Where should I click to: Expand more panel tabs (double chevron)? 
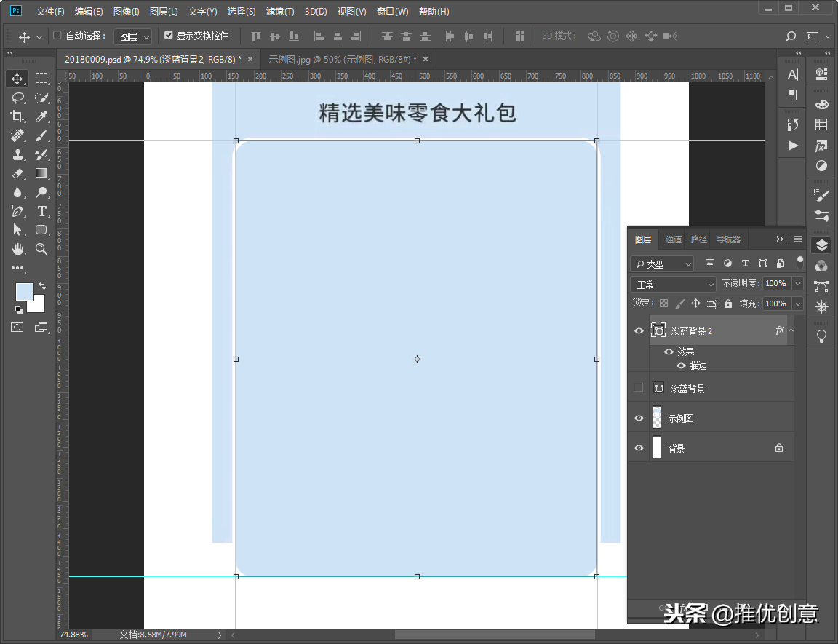tap(780, 239)
